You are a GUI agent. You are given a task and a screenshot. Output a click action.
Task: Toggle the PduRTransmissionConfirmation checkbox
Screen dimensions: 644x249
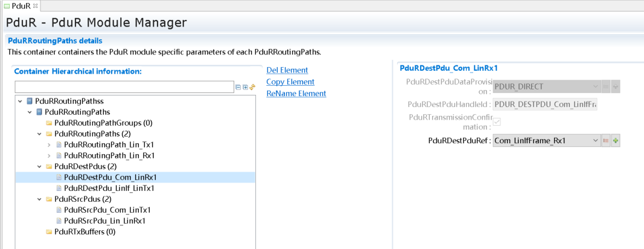(497, 122)
